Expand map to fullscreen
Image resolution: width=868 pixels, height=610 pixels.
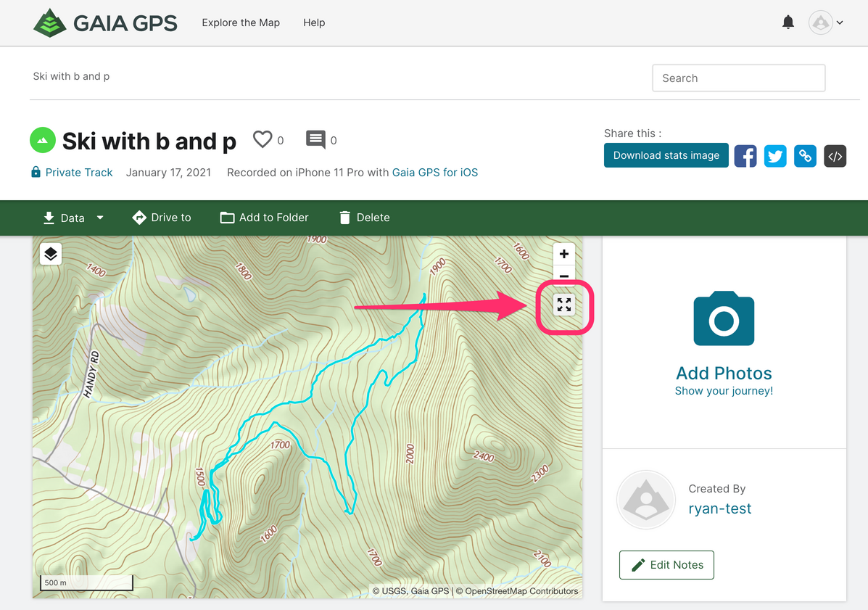pos(564,305)
